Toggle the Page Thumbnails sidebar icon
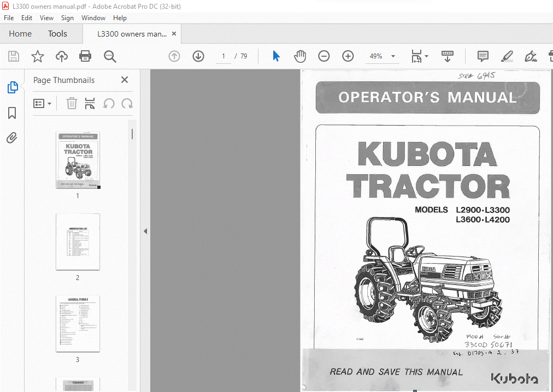553x392 pixels. [x=13, y=87]
